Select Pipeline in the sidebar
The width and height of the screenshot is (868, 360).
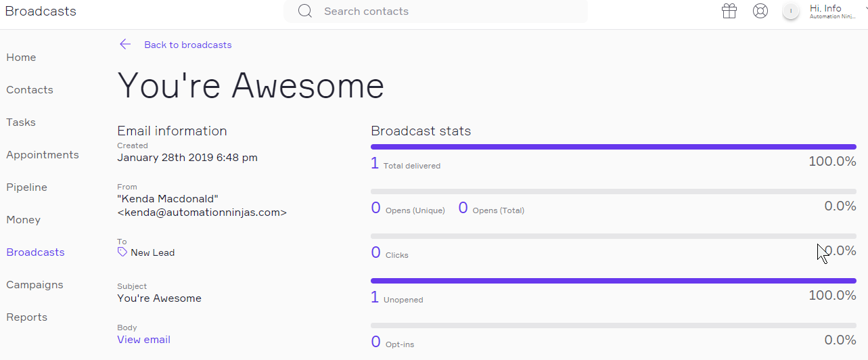point(26,187)
